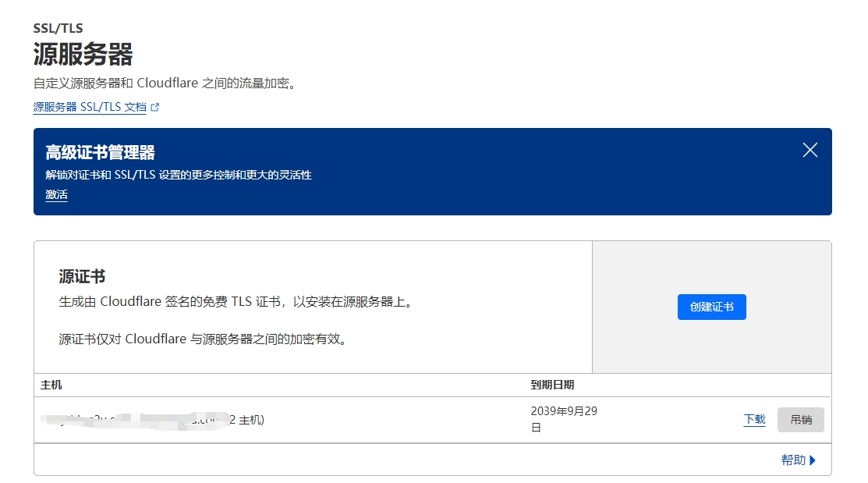Click the SSL/TLS breadcrumb label
868x483 pixels.
(x=58, y=28)
